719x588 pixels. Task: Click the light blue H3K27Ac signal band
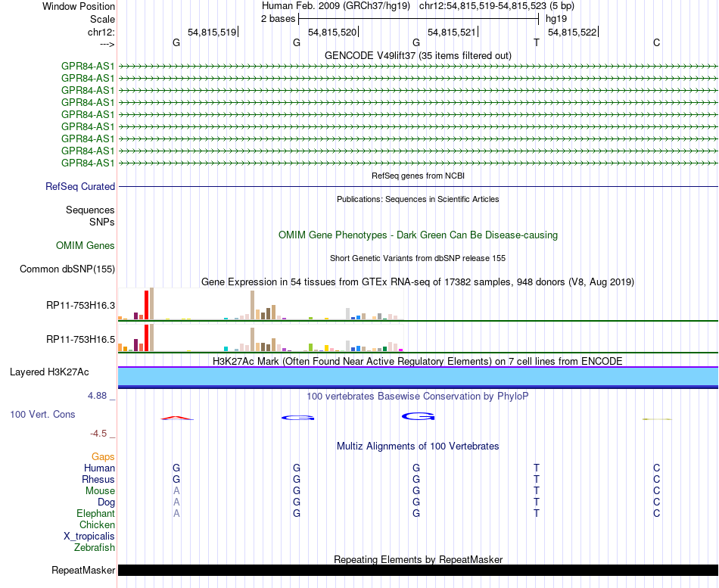coord(418,377)
